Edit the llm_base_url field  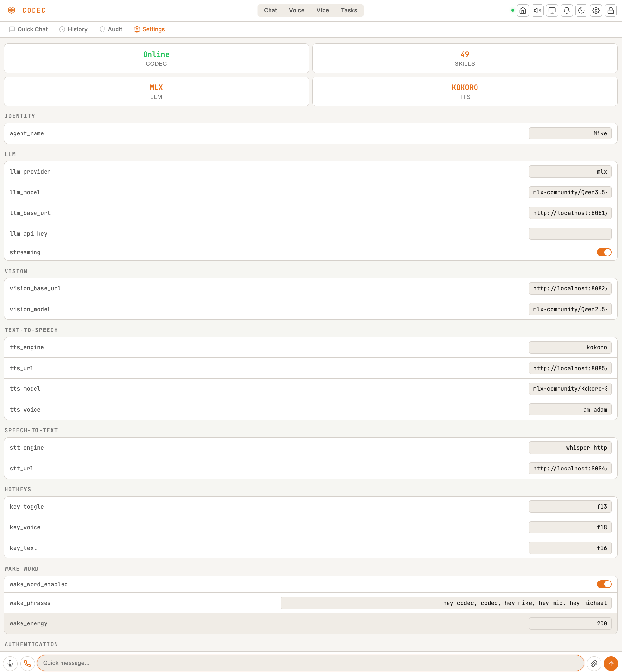point(570,213)
